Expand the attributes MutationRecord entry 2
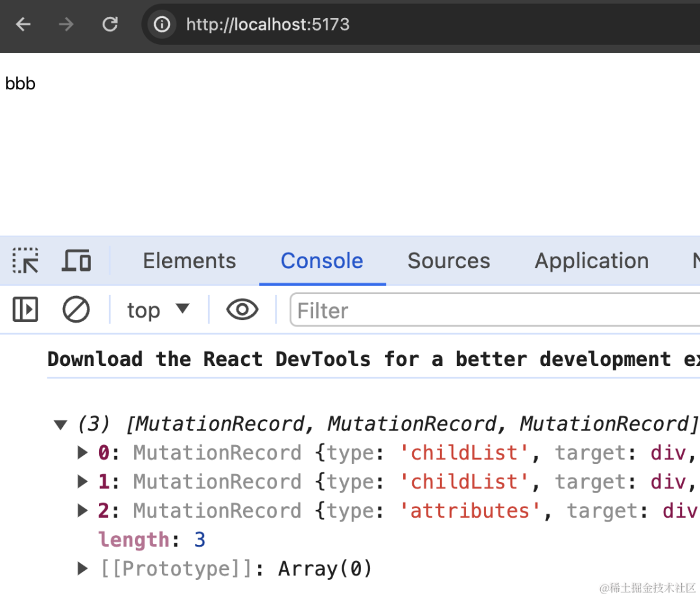 pyautogui.click(x=82, y=511)
